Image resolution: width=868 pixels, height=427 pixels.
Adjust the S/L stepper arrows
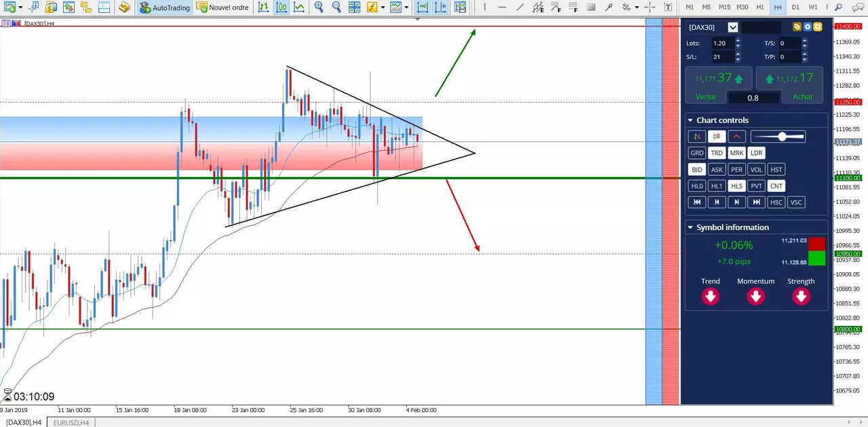point(738,56)
